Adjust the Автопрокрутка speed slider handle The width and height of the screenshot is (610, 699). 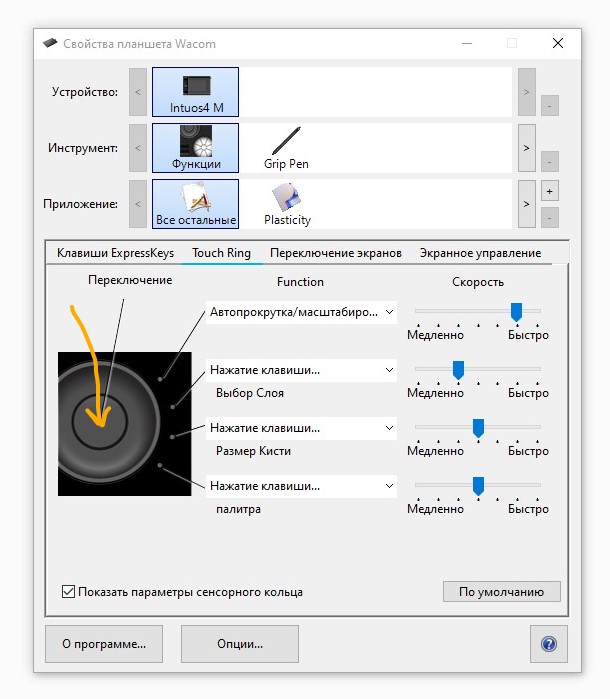(516, 312)
